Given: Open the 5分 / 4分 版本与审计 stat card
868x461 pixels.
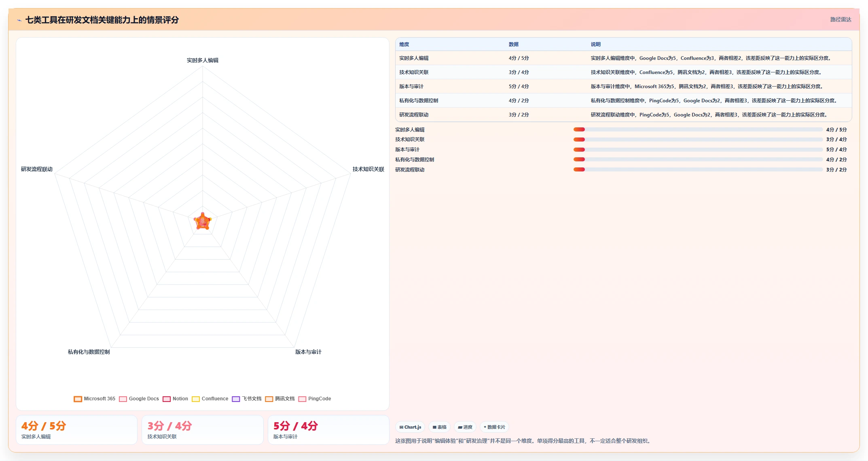Looking at the screenshot, I should pyautogui.click(x=328, y=430).
